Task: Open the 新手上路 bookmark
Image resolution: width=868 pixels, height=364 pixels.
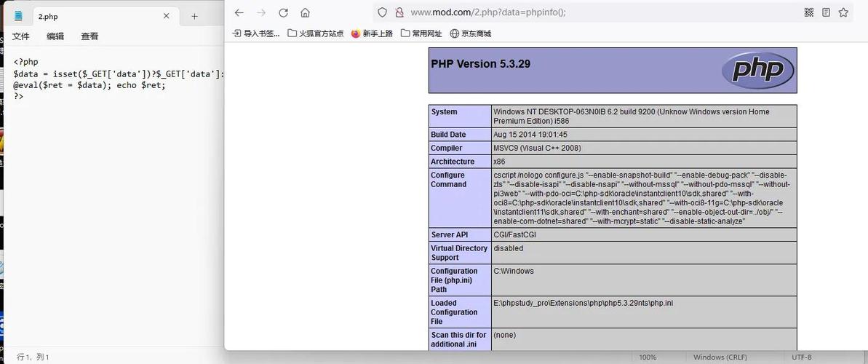Action: [372, 33]
